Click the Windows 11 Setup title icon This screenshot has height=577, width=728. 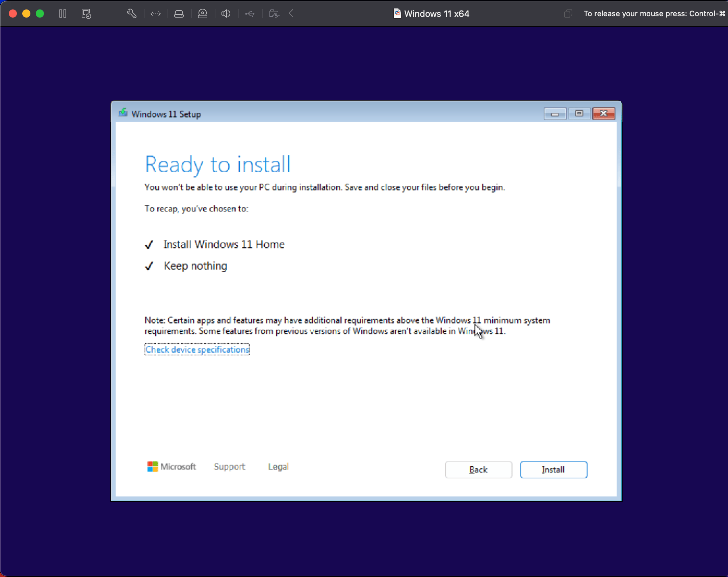pos(123,113)
